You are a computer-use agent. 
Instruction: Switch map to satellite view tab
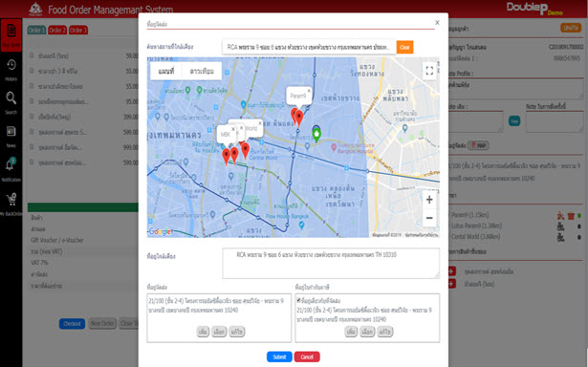pyautogui.click(x=202, y=72)
